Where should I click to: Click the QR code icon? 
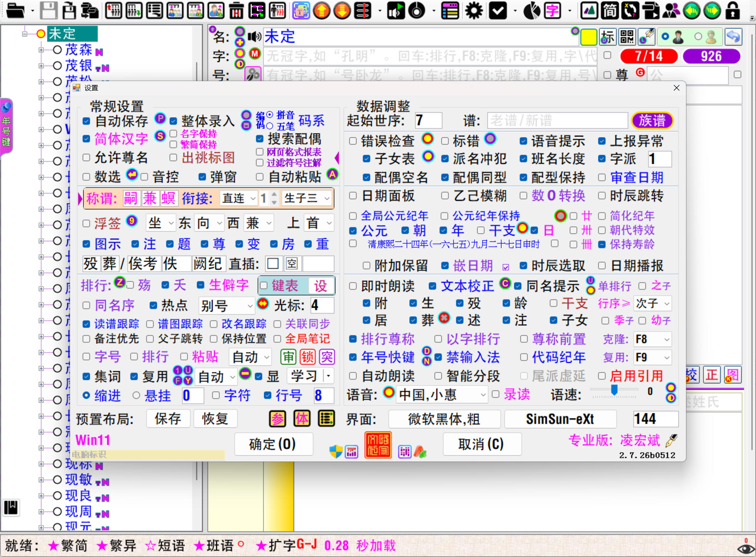[627, 37]
